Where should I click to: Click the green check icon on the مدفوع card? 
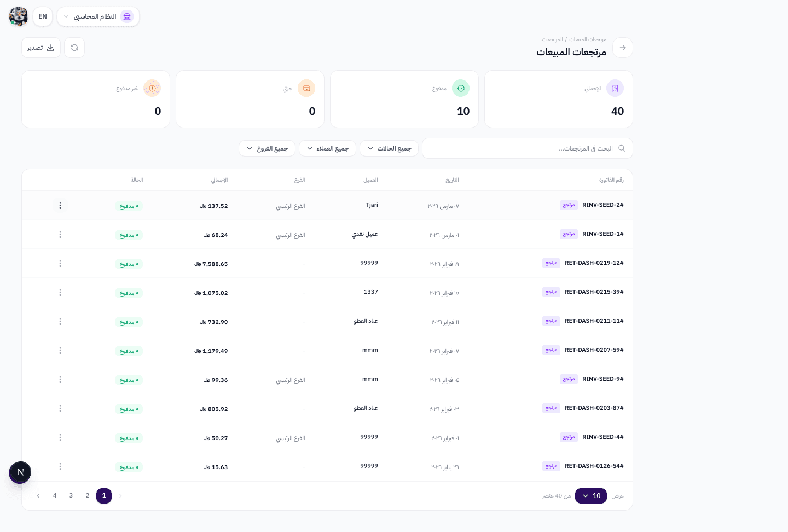pyautogui.click(x=461, y=88)
